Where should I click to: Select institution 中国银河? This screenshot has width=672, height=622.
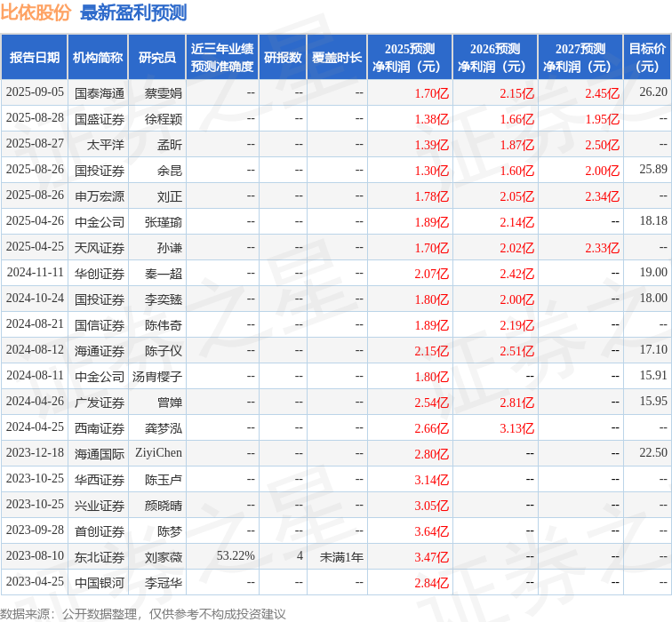(100, 582)
